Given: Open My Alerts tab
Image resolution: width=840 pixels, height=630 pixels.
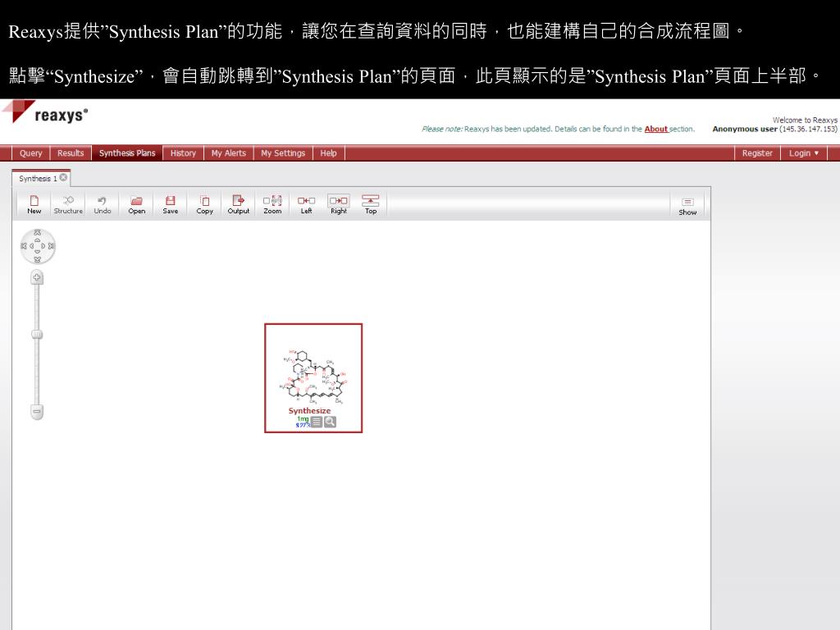Looking at the screenshot, I should (x=229, y=153).
